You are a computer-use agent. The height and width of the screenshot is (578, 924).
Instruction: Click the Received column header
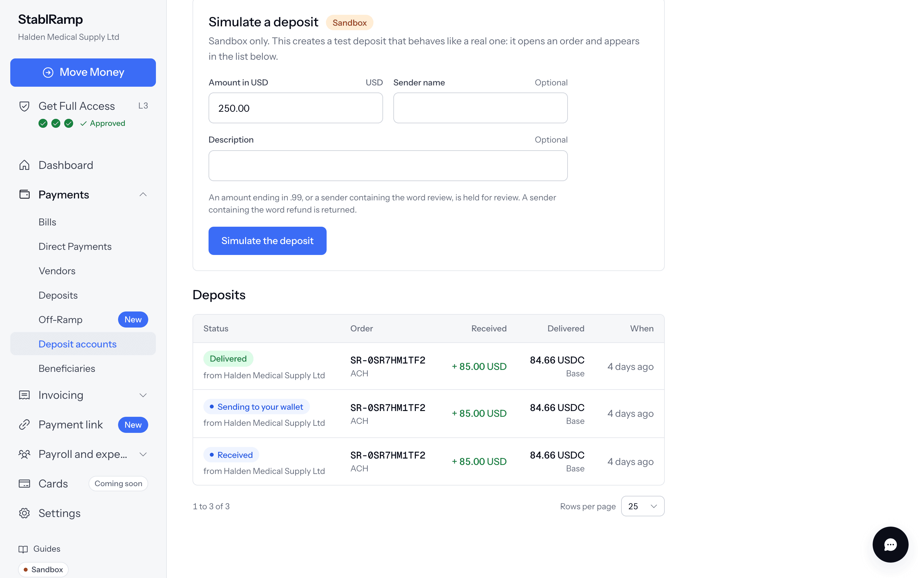[x=489, y=328]
